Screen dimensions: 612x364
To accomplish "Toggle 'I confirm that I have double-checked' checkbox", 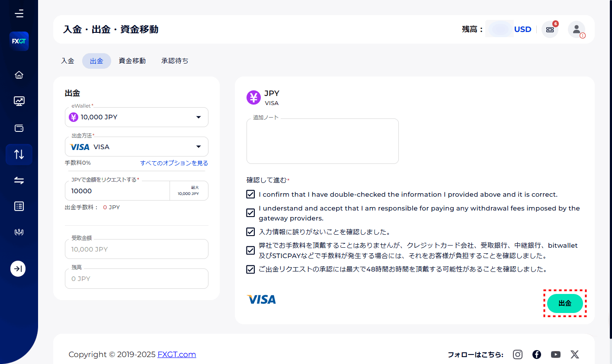I will 250,195.
